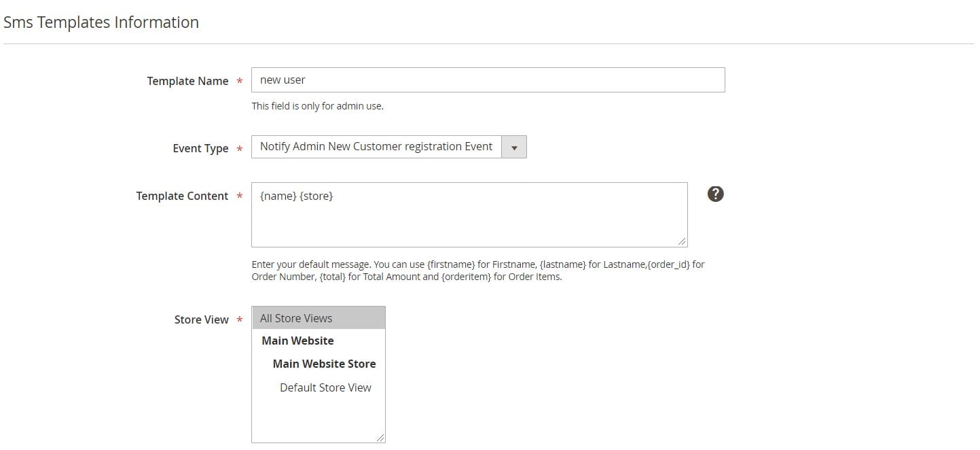Screen dimensions: 980x450
Task: Click the 'Enter your default message' hint text
Action: point(478,271)
